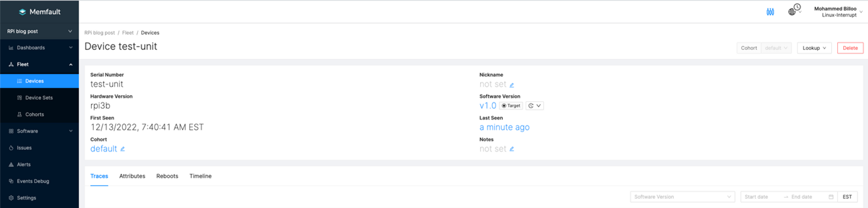
Task: Open Events Debug from the sidebar
Action: (x=33, y=181)
